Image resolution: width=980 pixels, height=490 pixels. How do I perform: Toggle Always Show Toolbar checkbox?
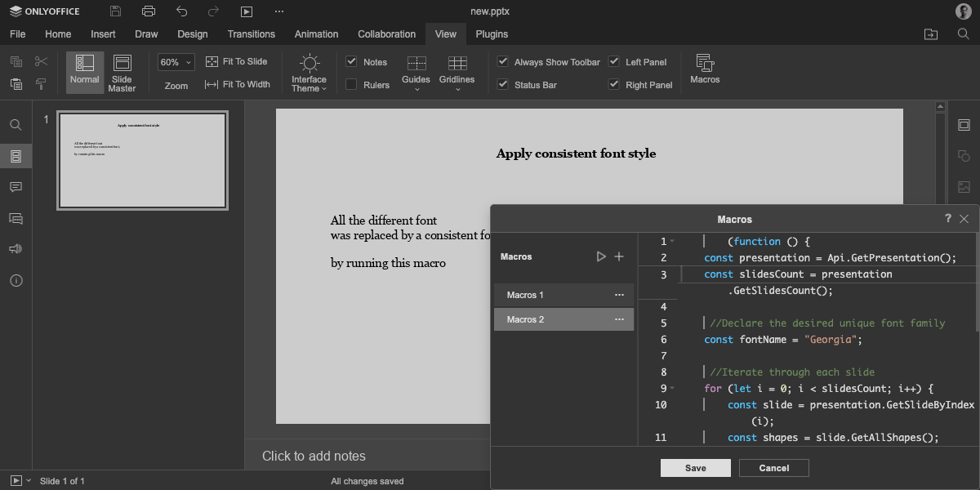click(x=503, y=62)
